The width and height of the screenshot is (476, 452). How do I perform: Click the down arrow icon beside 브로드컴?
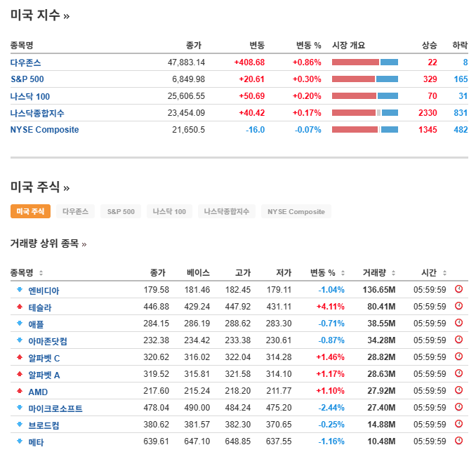click(x=20, y=425)
